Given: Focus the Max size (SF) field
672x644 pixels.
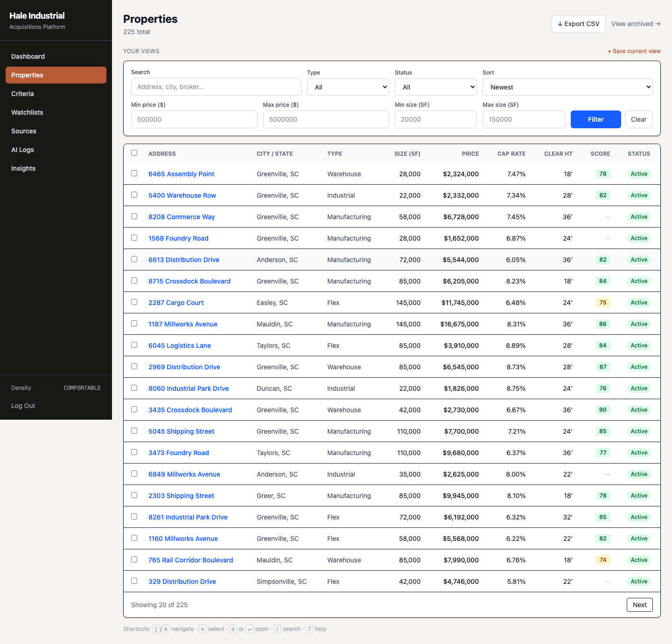Looking at the screenshot, I should point(524,119).
